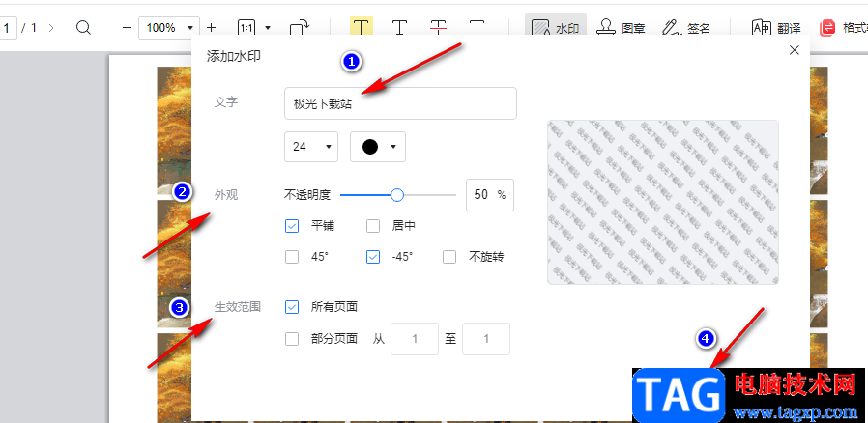Click the watermark text field 极光下载站
868x423 pixels.
pos(400,103)
